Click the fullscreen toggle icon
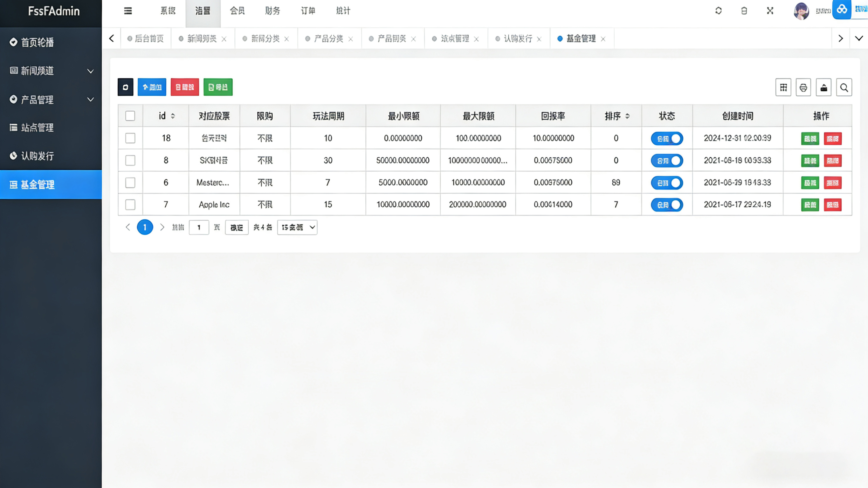 (x=770, y=11)
